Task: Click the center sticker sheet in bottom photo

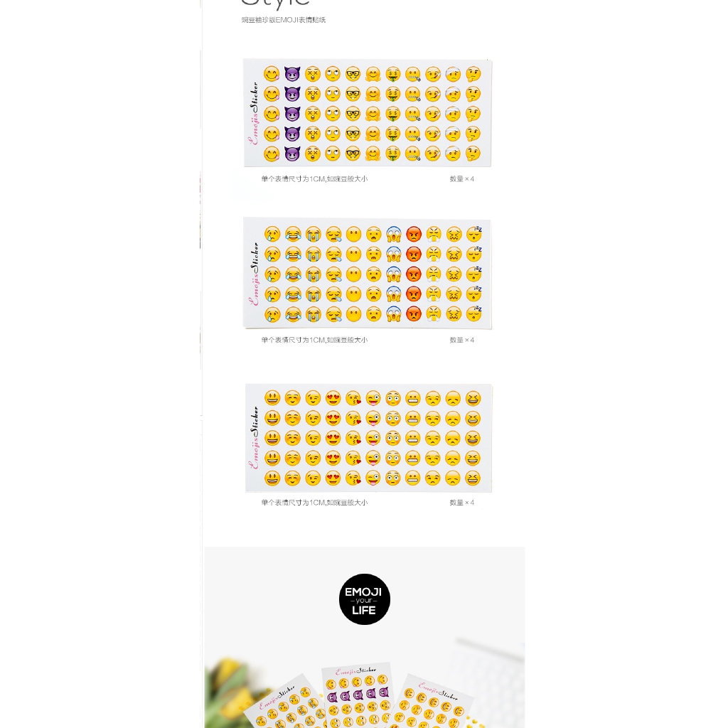Action: [x=357, y=697]
